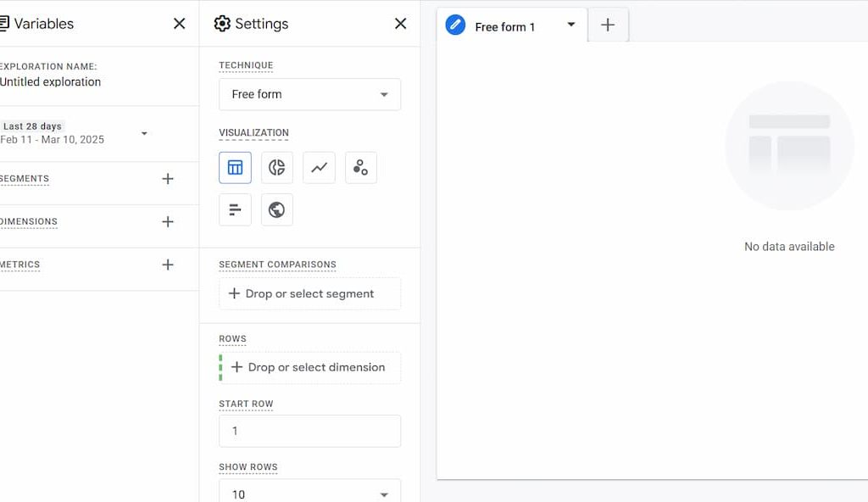Image resolution: width=868 pixels, height=502 pixels.
Task: Select the scatter plot visualization
Action: point(361,167)
